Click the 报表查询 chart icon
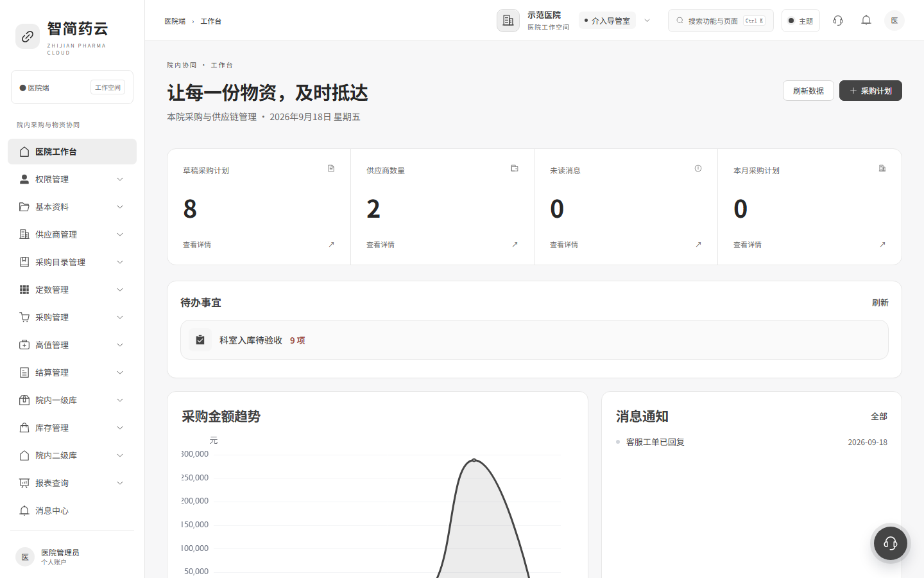 (x=24, y=483)
